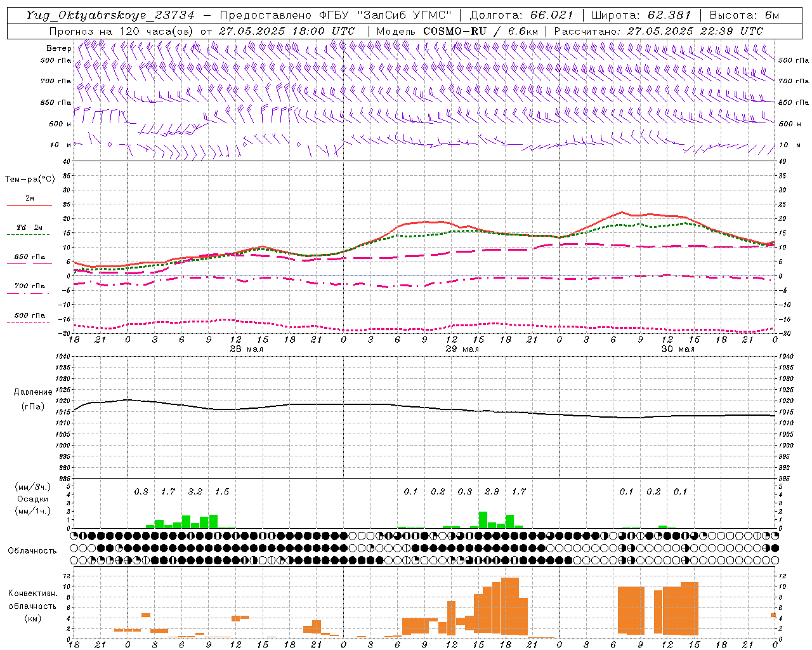Screen dimensions: 812x650
Task: Click the Давление pressure panel label
Action: coord(33,392)
